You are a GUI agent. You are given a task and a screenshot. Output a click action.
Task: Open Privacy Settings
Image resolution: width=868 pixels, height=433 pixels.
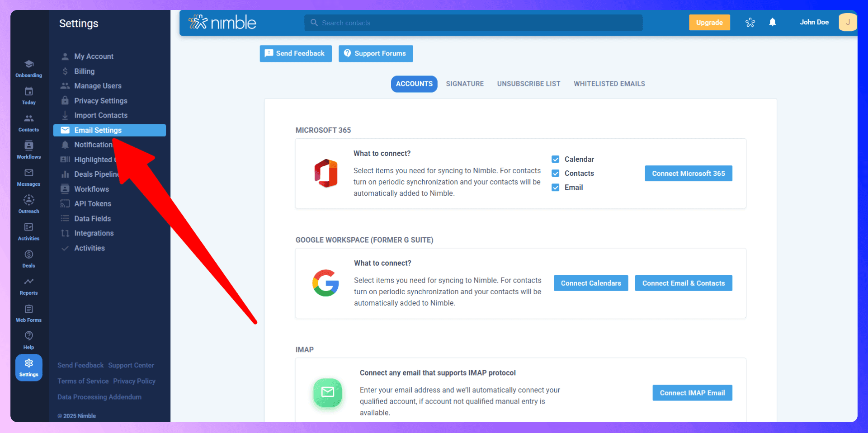pyautogui.click(x=100, y=100)
